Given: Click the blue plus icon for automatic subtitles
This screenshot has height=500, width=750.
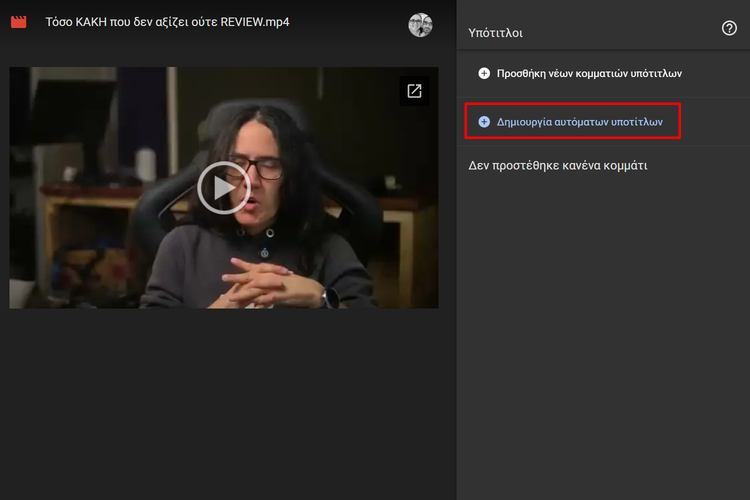Looking at the screenshot, I should (x=484, y=122).
